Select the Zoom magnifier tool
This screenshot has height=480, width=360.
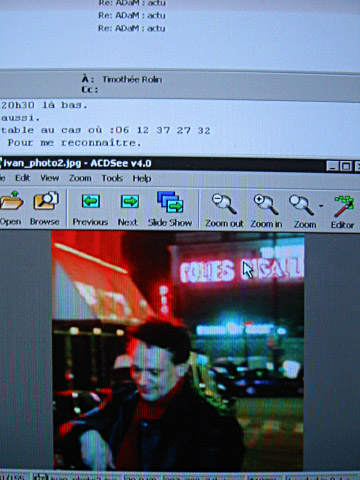(x=301, y=205)
